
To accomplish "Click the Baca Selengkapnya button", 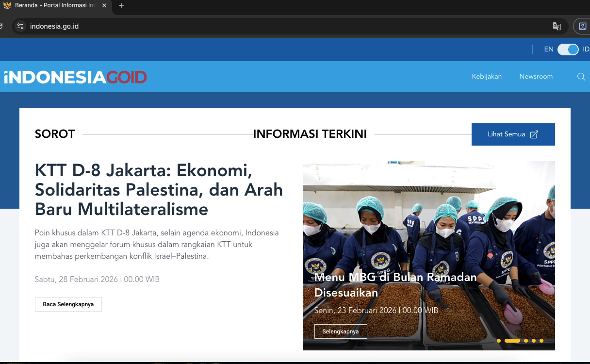I will pyautogui.click(x=68, y=304).
